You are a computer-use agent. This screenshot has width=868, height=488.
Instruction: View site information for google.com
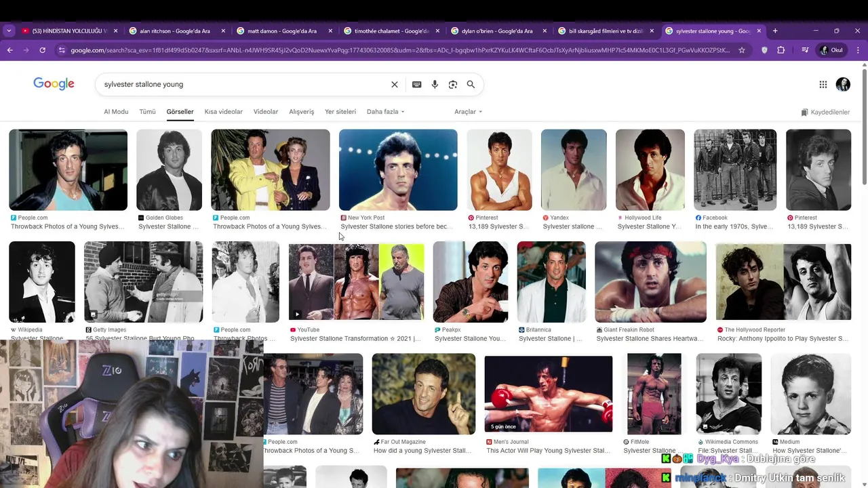point(62,50)
